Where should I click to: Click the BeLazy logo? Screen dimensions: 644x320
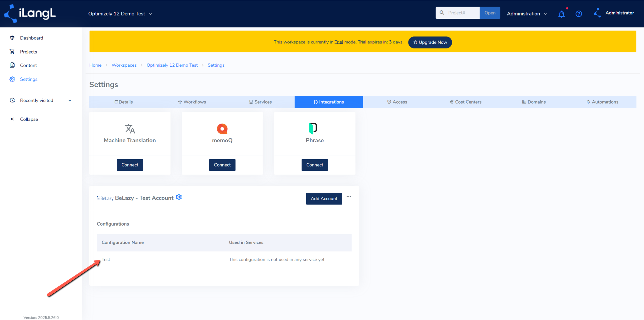pos(105,198)
